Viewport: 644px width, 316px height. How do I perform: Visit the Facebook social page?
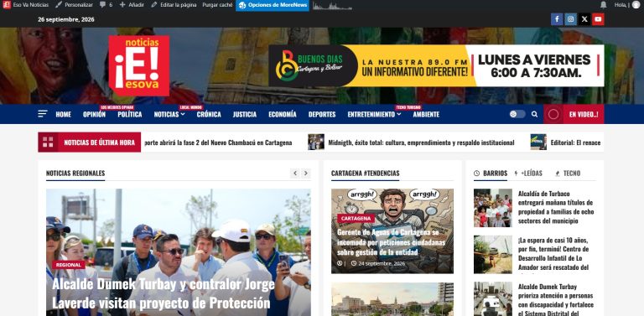click(x=557, y=19)
